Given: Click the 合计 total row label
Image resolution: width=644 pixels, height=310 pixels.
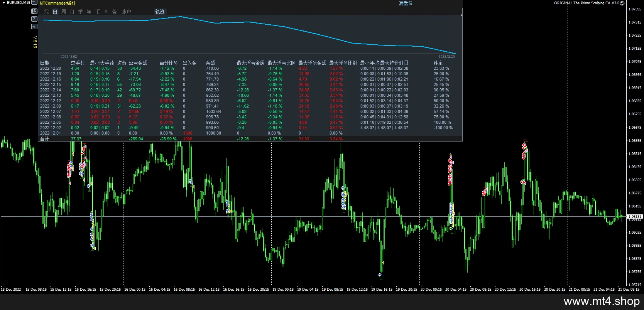Looking at the screenshot, I should click(x=45, y=139).
